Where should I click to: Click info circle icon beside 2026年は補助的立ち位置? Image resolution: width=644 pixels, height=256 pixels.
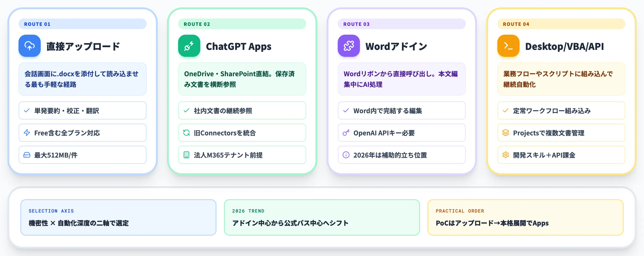346,155
